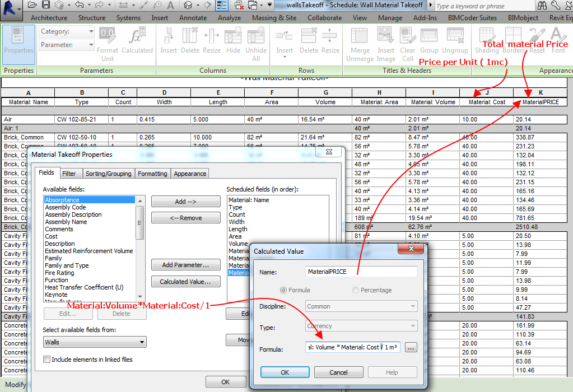
Task: Expand the quick access toolbar customize arrow
Action: [x=269, y=5]
